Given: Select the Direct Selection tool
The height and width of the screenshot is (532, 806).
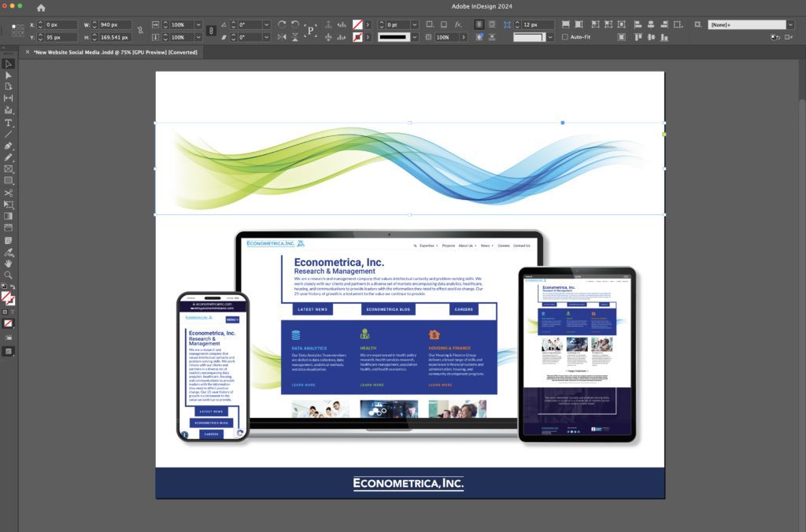Looking at the screenshot, I should coord(8,75).
